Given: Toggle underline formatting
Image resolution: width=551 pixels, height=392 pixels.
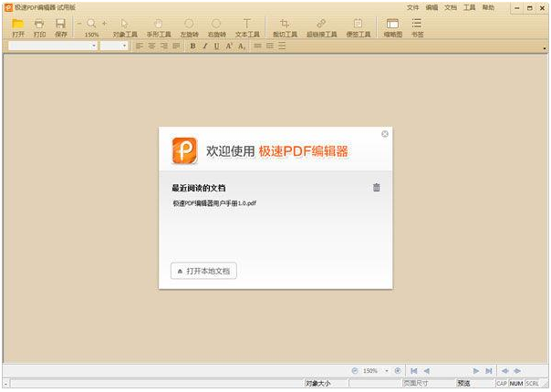Looking at the screenshot, I should [217, 46].
